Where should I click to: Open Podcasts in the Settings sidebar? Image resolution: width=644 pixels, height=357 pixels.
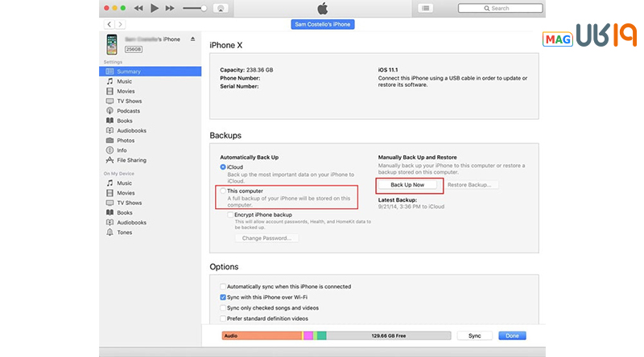point(129,111)
